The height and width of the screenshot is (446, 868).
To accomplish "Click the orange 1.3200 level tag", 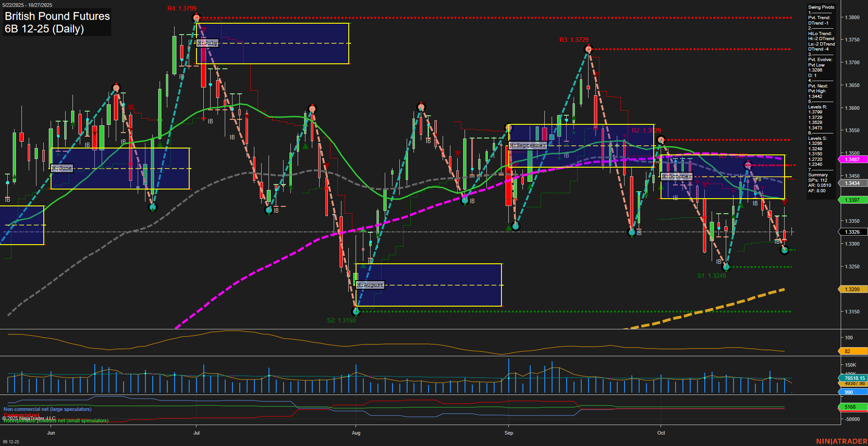I will pos(852,289).
